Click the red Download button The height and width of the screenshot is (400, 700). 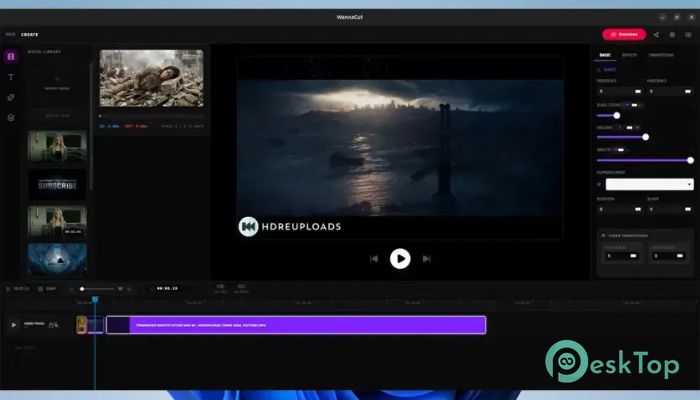[x=624, y=34]
